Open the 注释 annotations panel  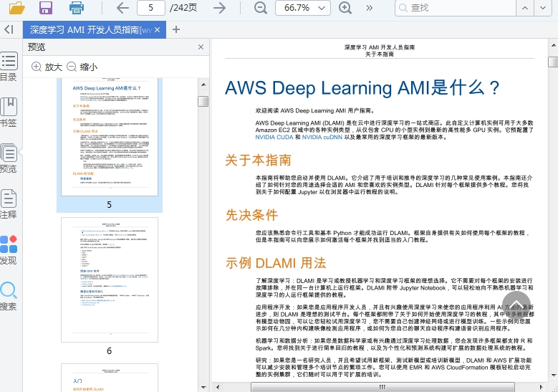pos(9,204)
